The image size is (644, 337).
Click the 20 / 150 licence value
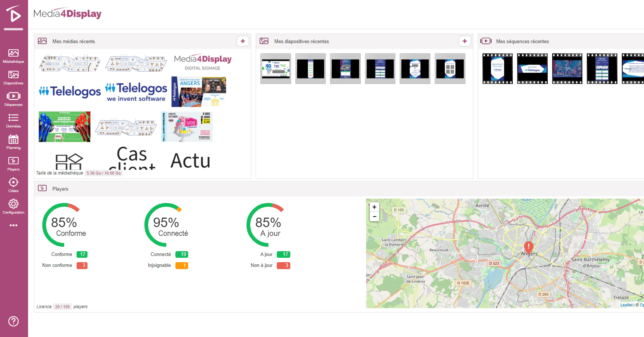tap(62, 307)
